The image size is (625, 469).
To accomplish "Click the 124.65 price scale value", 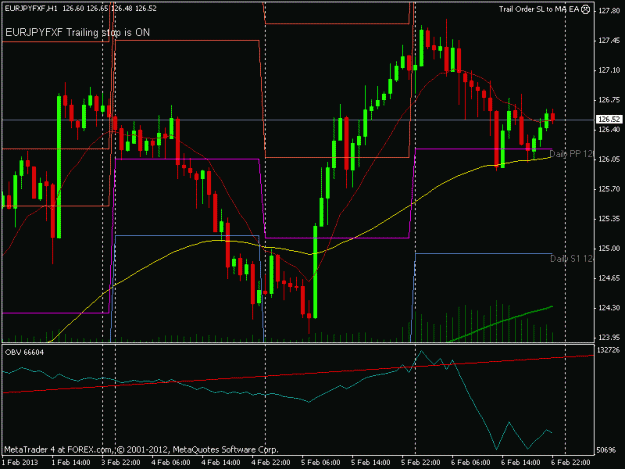I will [x=609, y=278].
